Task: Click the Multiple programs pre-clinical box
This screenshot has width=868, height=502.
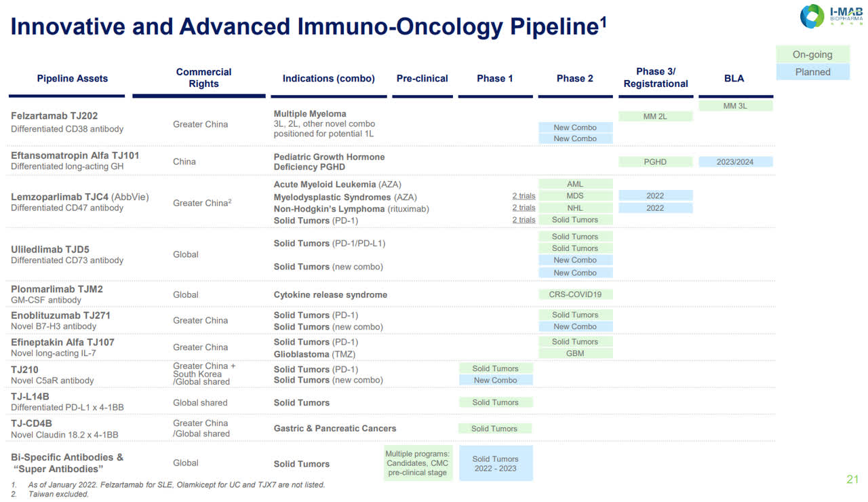Action: (x=418, y=463)
